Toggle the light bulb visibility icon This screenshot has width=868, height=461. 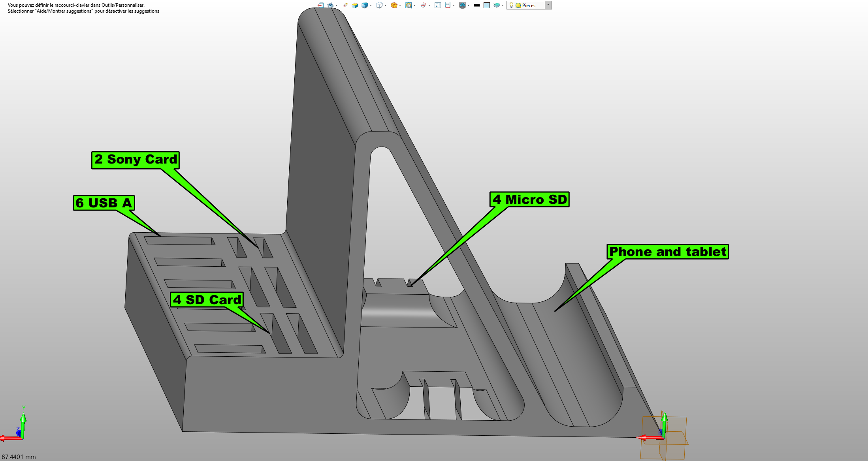(x=511, y=5)
